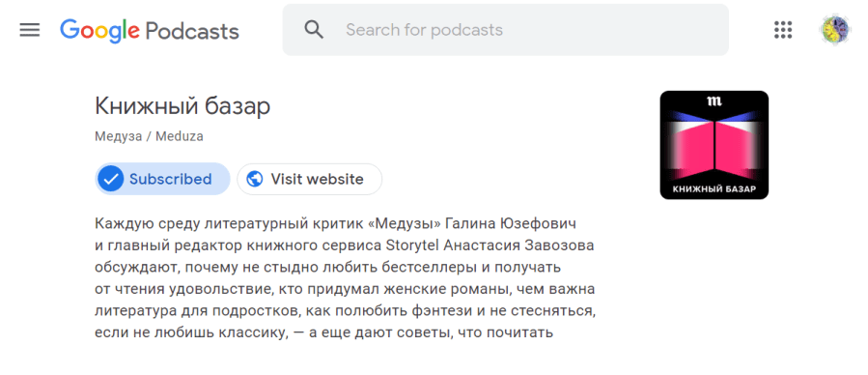Click the description line starting with Каждую среду
The width and height of the screenshot is (868, 375).
(x=336, y=224)
